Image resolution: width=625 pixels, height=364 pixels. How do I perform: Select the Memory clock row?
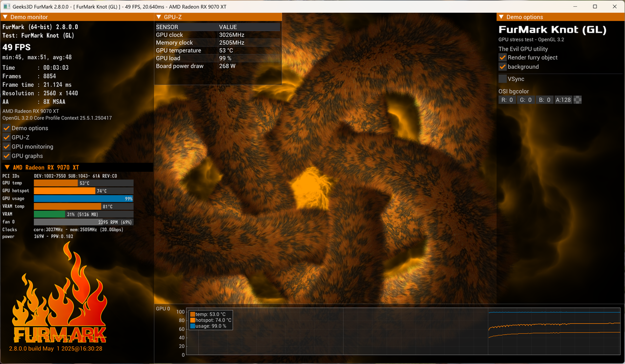[x=218, y=43]
